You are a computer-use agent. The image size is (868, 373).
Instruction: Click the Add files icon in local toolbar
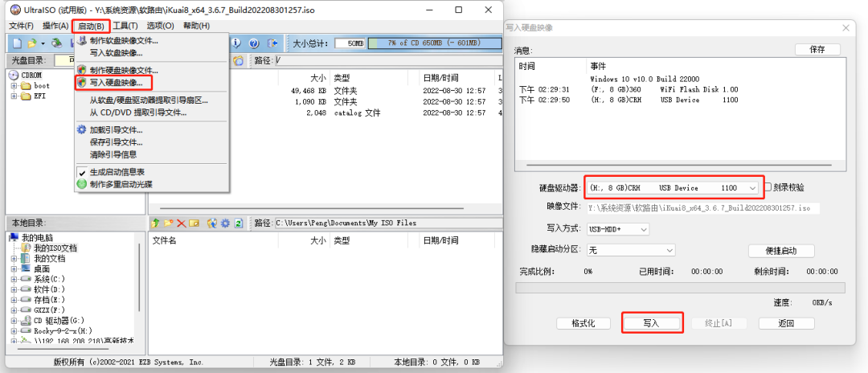(x=211, y=223)
